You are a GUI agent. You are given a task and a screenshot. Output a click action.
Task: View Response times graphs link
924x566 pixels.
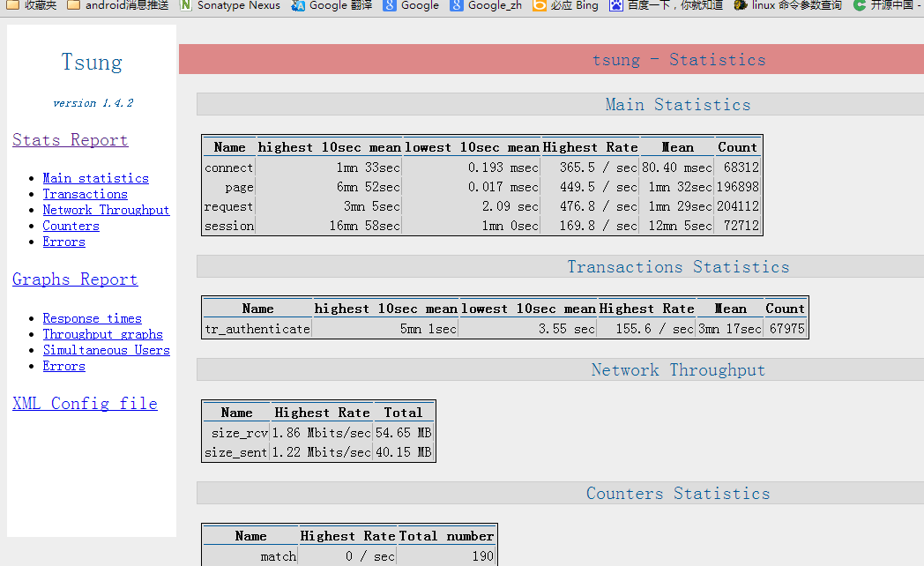tap(92, 318)
